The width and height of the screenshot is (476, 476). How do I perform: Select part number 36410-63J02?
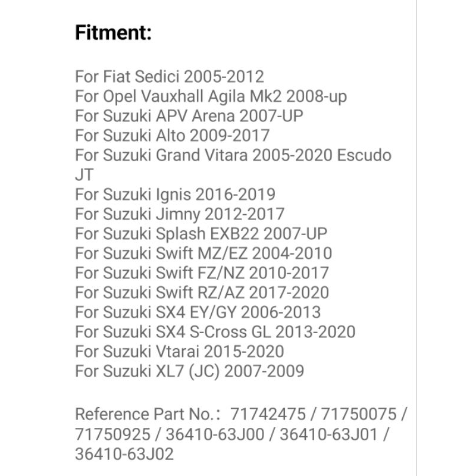click(125, 453)
